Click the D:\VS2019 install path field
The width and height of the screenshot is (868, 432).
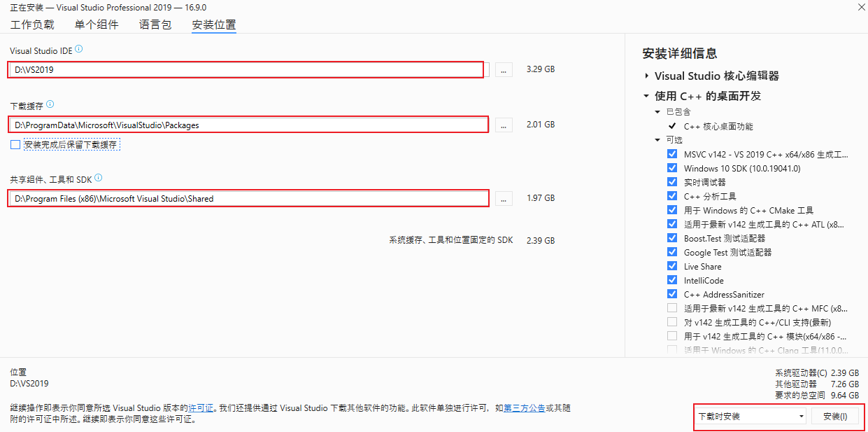coord(245,70)
